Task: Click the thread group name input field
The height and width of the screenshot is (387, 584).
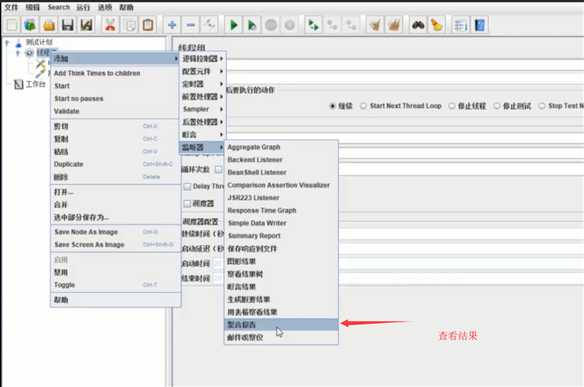Action: pyautogui.click(x=405, y=64)
